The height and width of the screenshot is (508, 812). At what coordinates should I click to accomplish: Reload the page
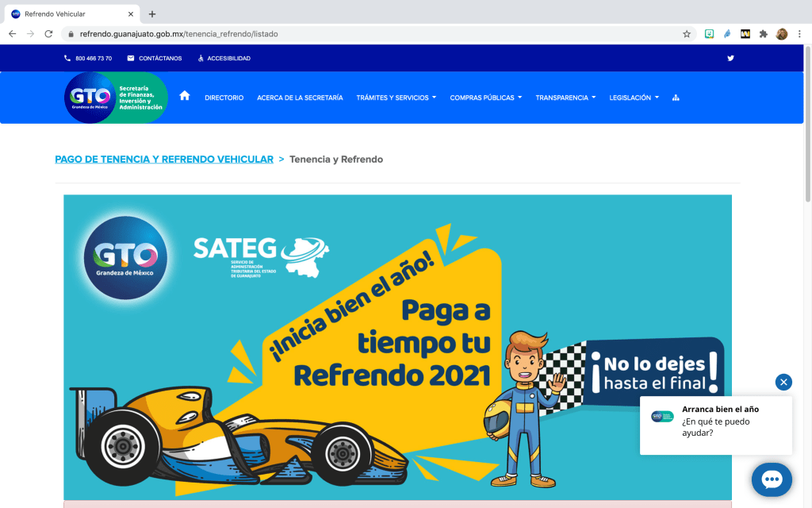point(48,34)
